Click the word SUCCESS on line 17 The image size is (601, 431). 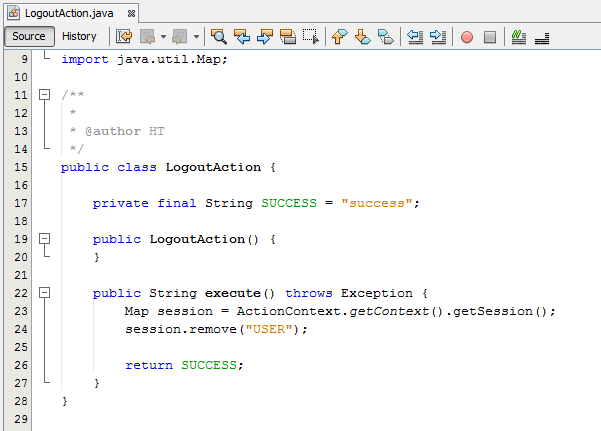tap(289, 203)
